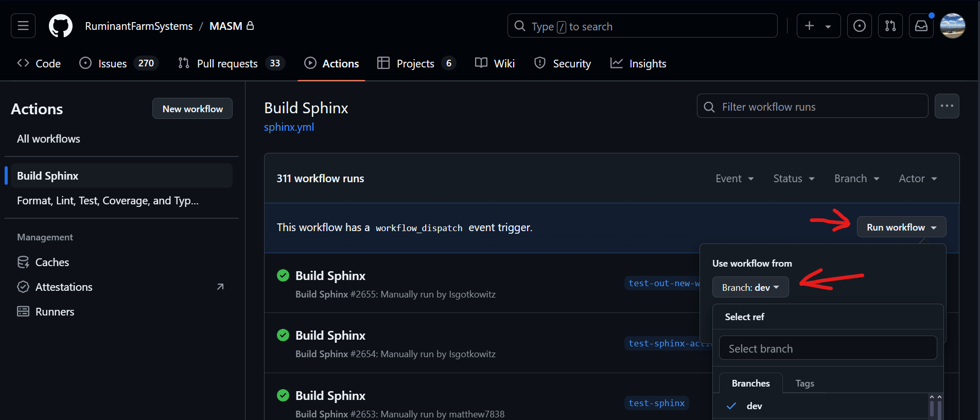This screenshot has height=420, width=980.
Task: Expand the create-new dropdown caret
Action: [828, 27]
